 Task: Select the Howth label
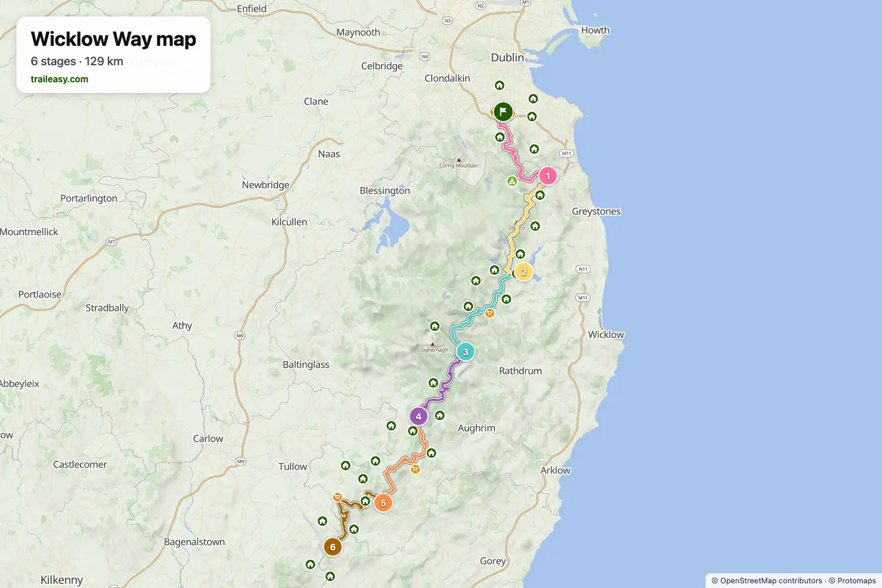point(595,30)
